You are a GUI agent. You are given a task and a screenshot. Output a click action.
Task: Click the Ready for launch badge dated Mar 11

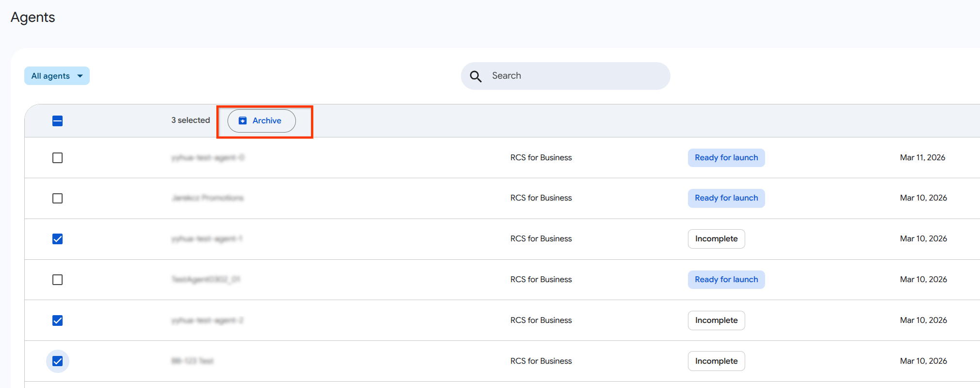pyautogui.click(x=726, y=158)
